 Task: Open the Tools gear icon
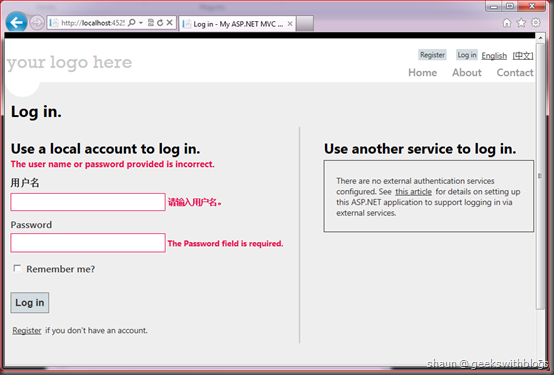[536, 23]
